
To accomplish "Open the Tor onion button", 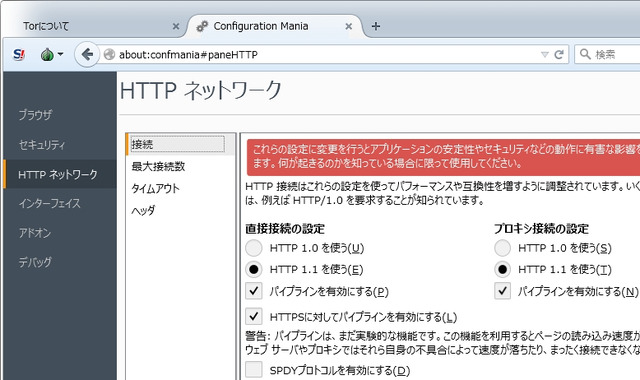I will coord(47,54).
